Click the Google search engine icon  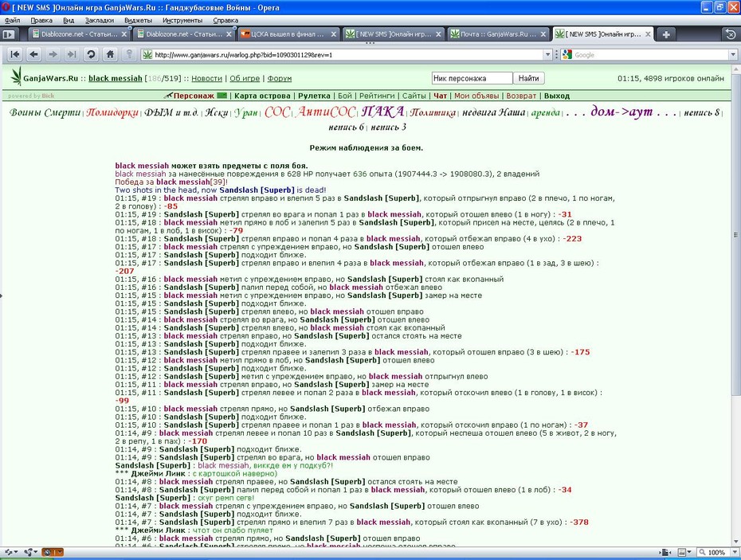[567, 55]
